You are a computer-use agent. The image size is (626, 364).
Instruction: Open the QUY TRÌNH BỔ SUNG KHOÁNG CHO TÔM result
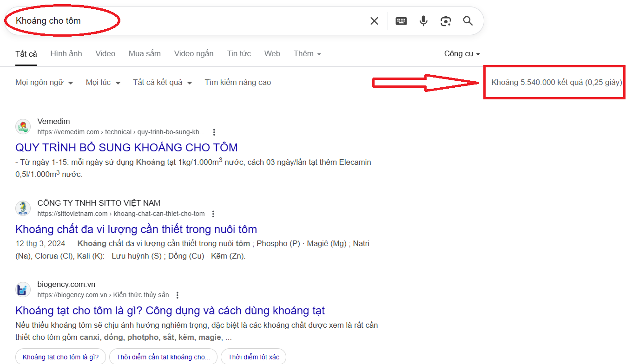(x=126, y=148)
